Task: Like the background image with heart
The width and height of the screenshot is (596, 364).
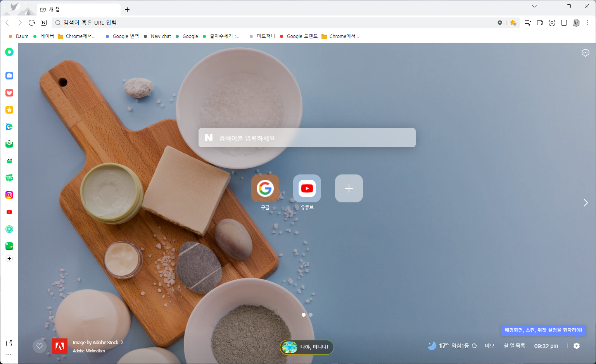Action: coord(40,346)
